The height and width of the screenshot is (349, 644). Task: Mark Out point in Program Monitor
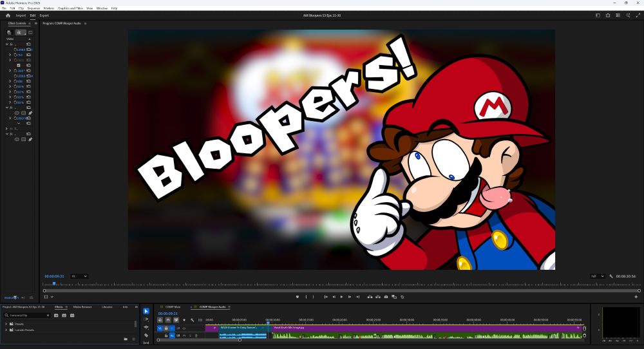click(x=314, y=297)
